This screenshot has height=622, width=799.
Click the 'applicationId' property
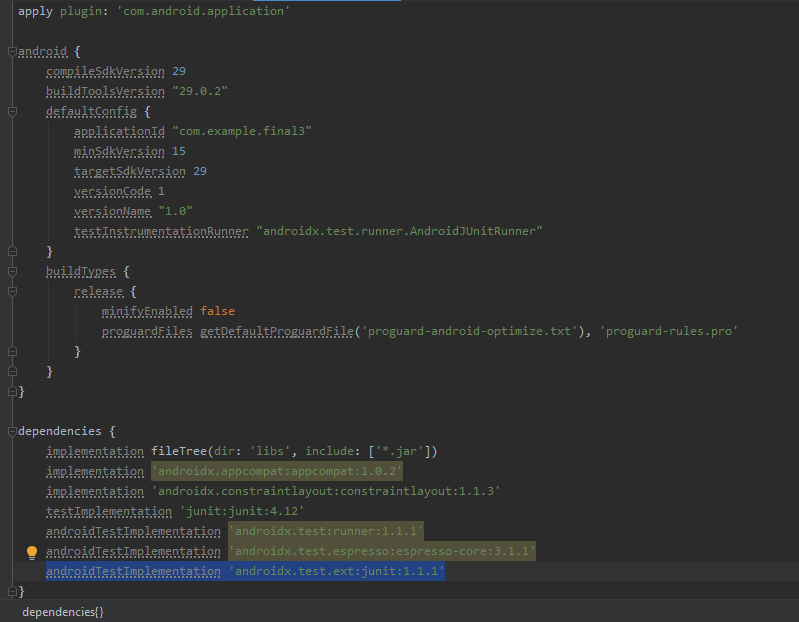[x=119, y=131]
